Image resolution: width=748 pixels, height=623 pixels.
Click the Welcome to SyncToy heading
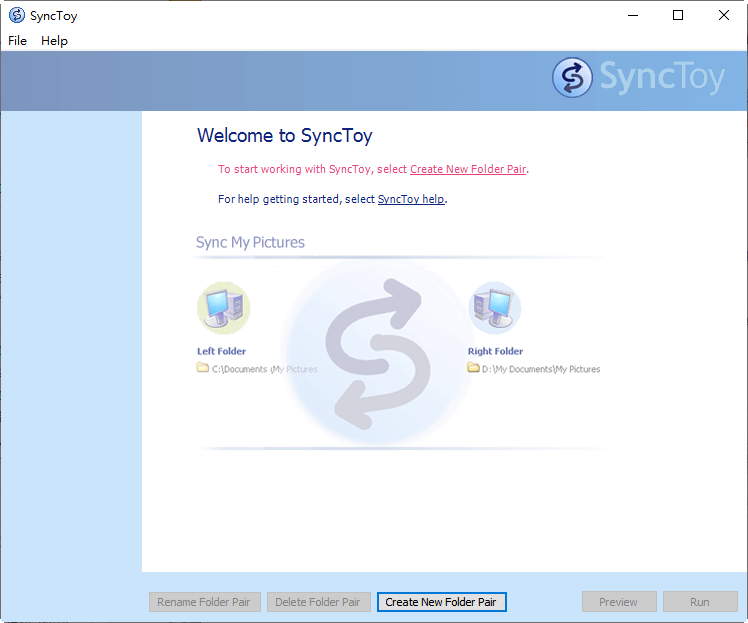285,135
